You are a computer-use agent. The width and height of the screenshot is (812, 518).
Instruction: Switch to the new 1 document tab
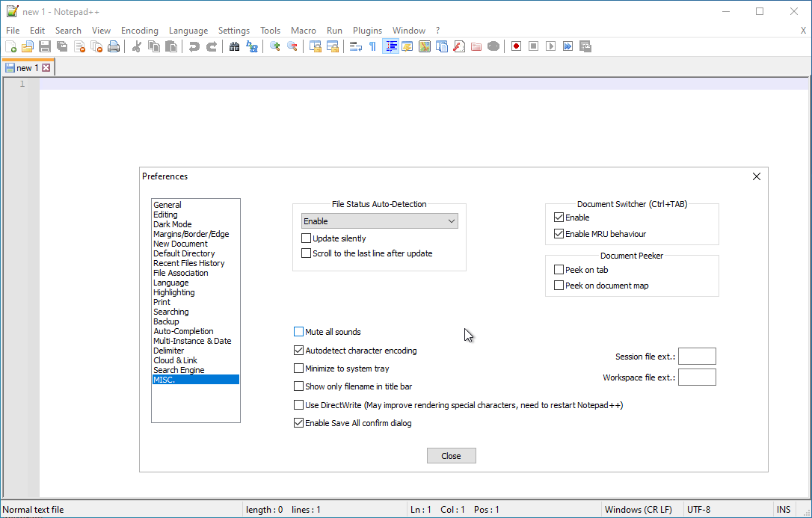(x=27, y=68)
